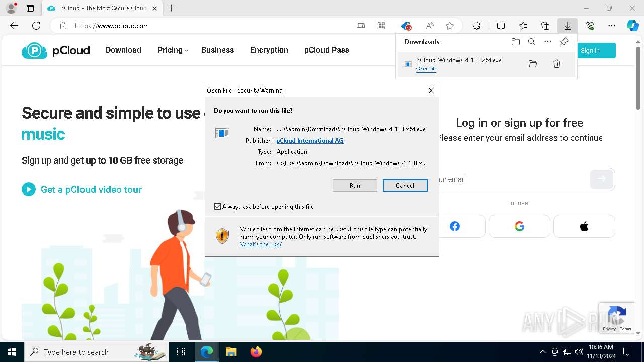Open the QR code / apps grid icon
Viewport: 644px width, 362px height.
click(381, 26)
